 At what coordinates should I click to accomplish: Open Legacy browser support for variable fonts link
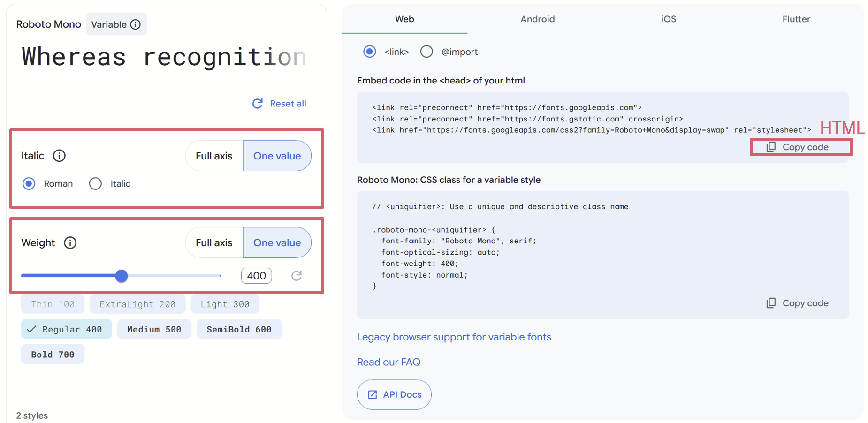[x=454, y=337]
